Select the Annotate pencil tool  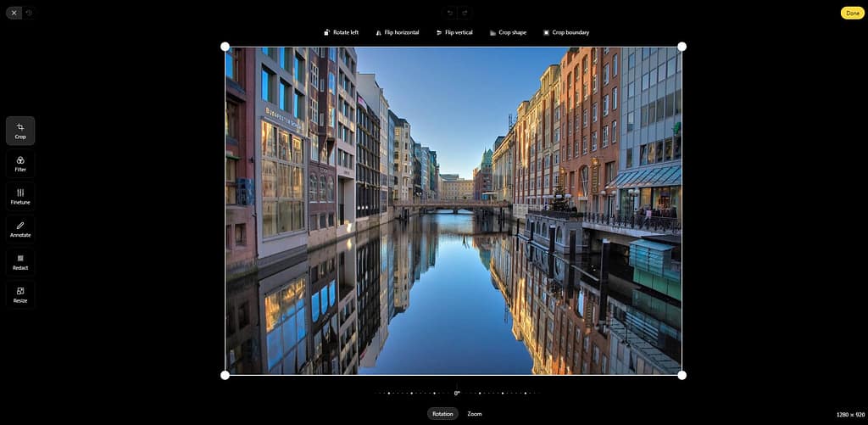click(x=20, y=229)
